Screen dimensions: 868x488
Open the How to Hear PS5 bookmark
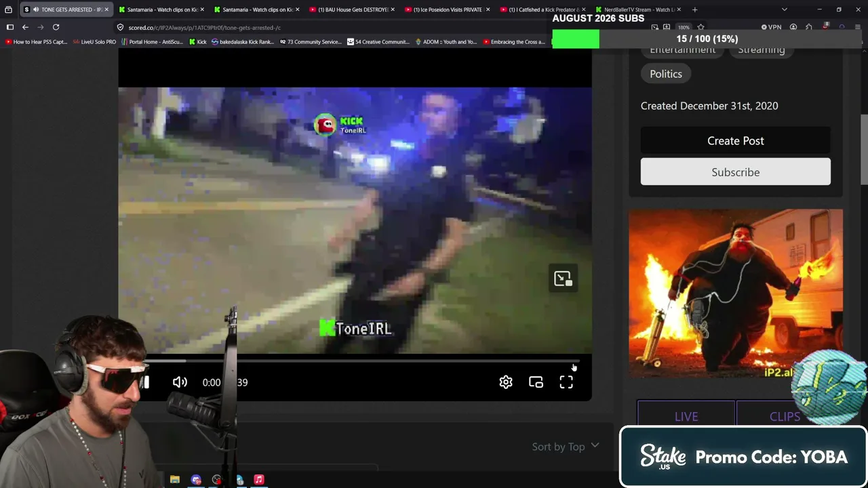pos(36,42)
